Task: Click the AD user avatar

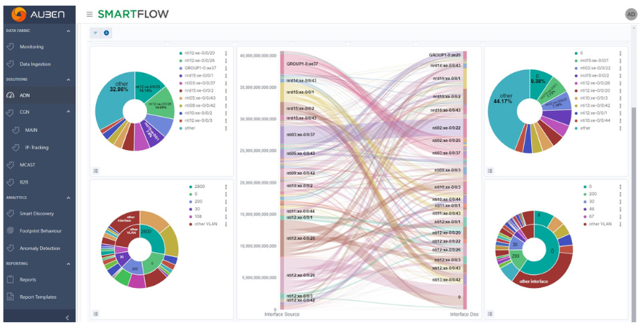Action: [631, 15]
